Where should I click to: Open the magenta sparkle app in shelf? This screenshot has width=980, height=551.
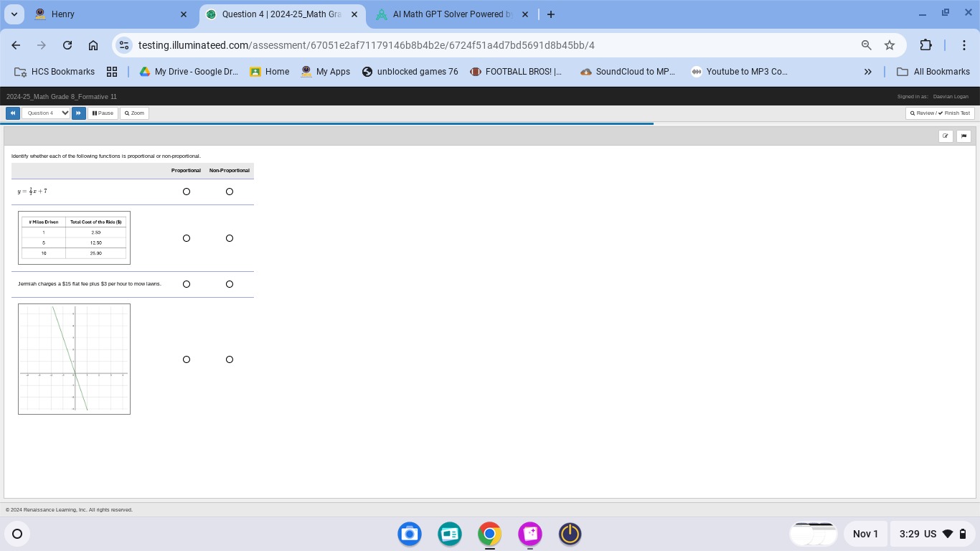click(530, 534)
